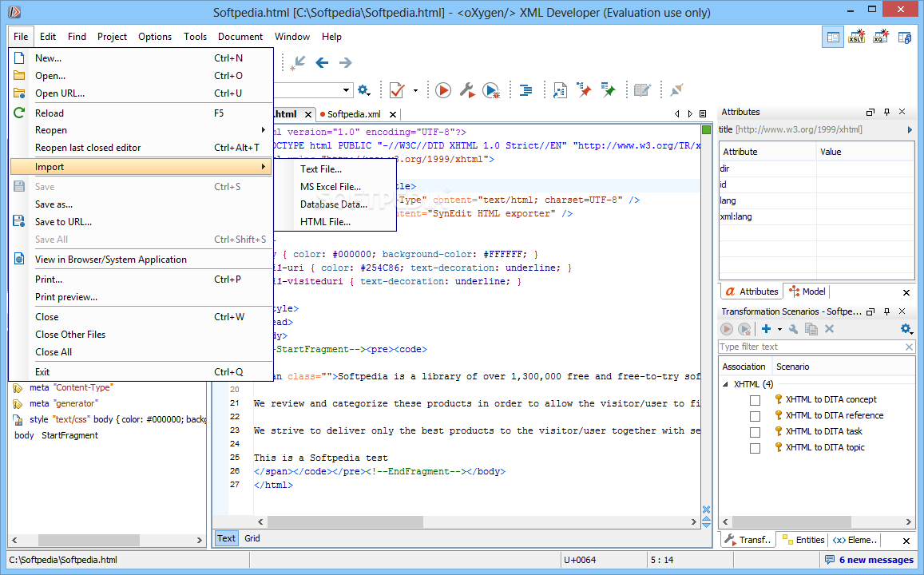Viewport: 924px width, 575px height.
Task: Click HTML File... in Import submenu
Action: click(325, 222)
